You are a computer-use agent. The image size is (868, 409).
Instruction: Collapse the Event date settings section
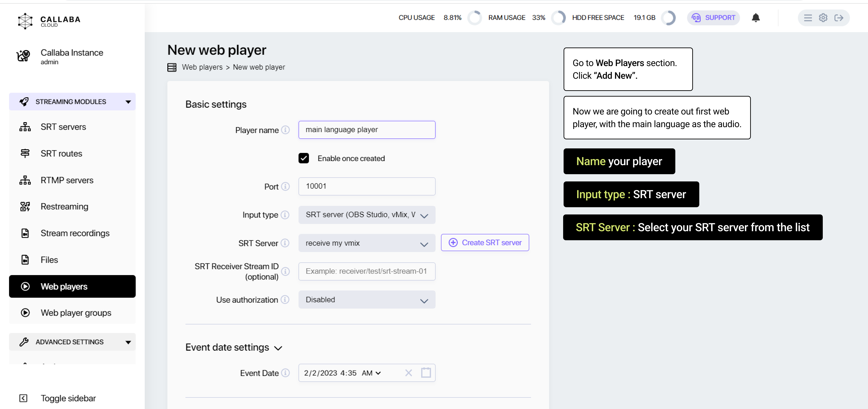[278, 348]
